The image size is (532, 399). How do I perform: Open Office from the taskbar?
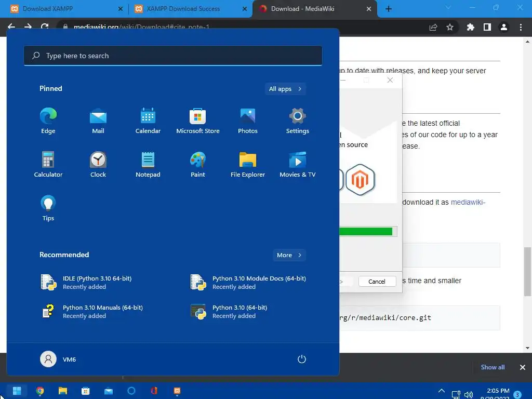[154, 391]
